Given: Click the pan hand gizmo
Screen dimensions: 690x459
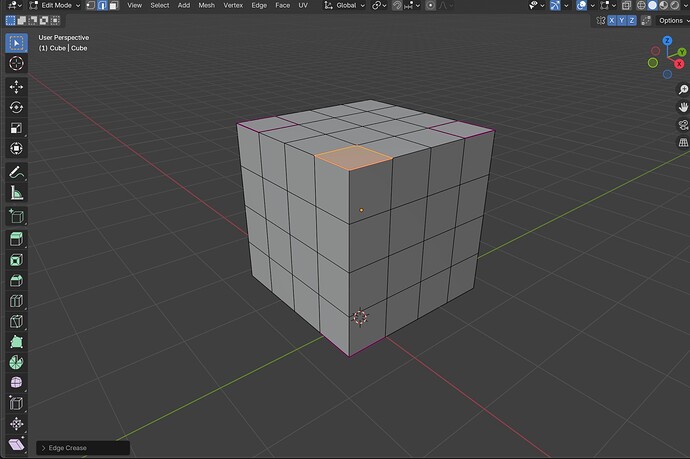Looking at the screenshot, I should click(683, 107).
